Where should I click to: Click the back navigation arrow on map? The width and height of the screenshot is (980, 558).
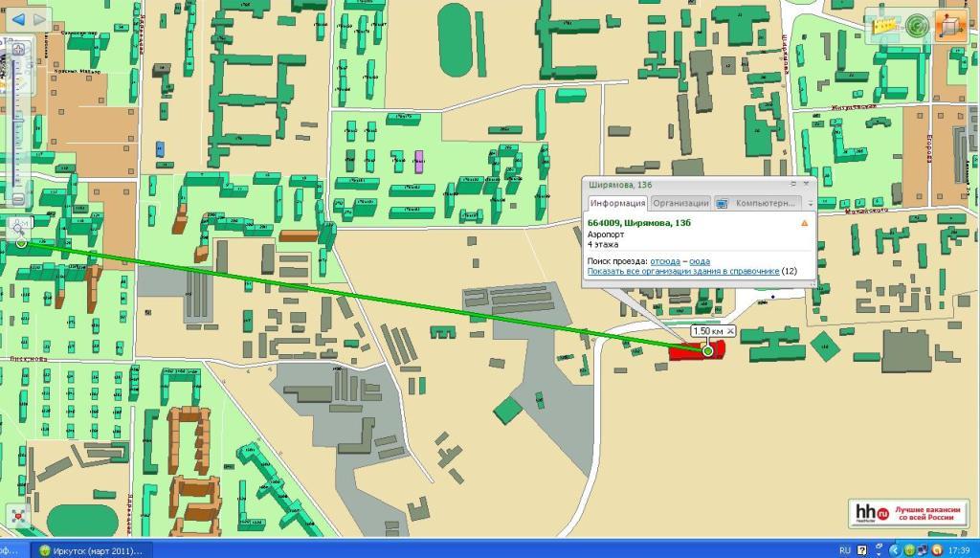coord(18,18)
